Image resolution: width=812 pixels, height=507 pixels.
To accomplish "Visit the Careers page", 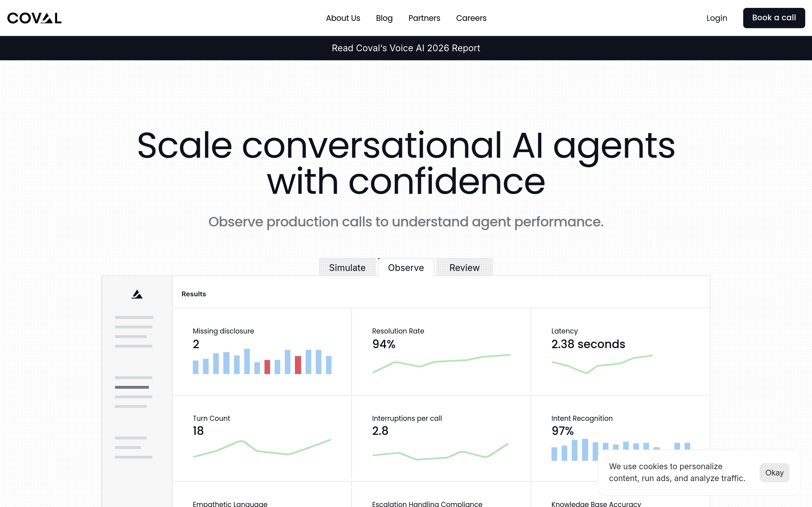I will coord(471,18).
